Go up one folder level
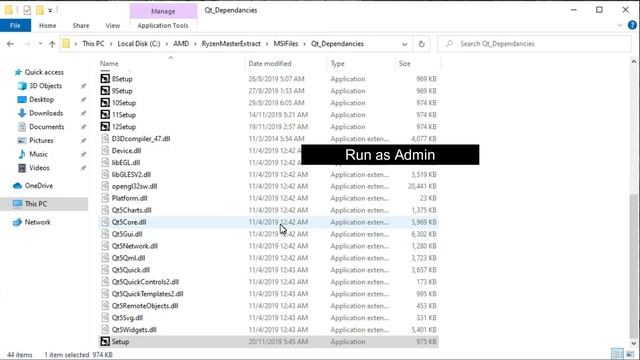Image resolution: width=640 pixels, height=360 pixels. click(x=52, y=44)
